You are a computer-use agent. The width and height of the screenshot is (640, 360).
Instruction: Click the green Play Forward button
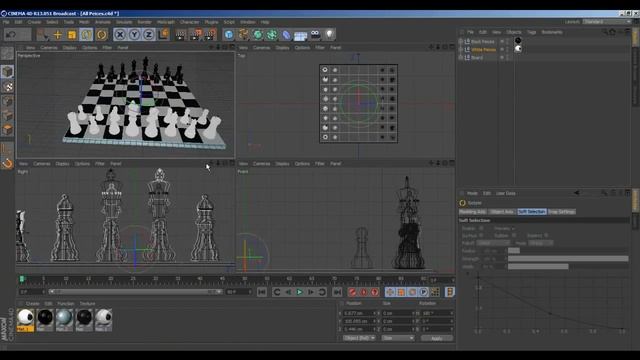click(x=299, y=292)
